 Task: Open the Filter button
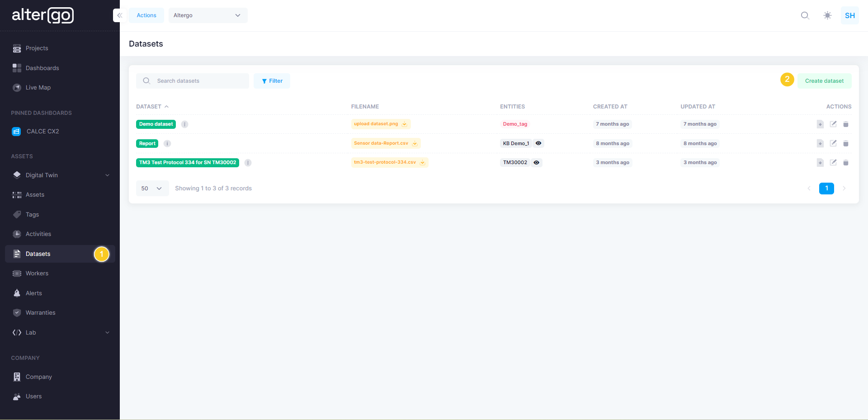pos(272,81)
